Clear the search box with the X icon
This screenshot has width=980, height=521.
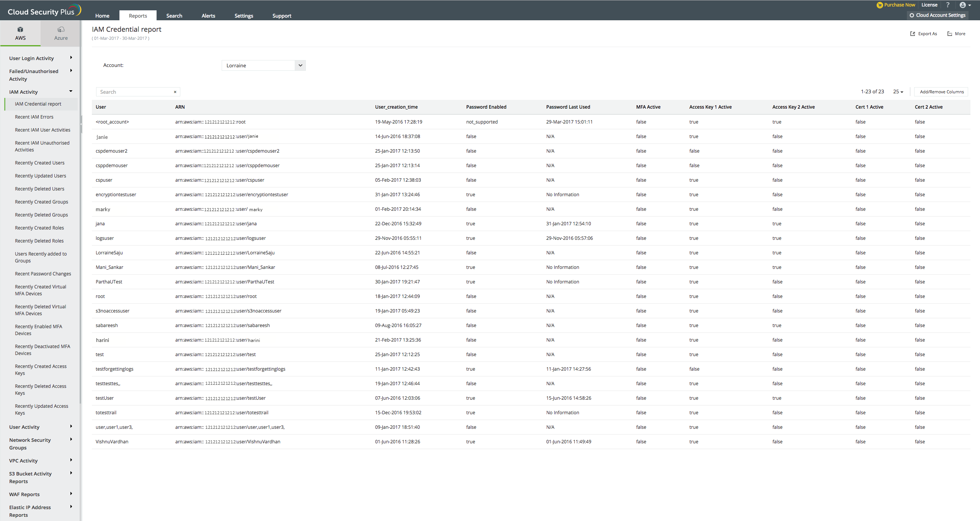pos(175,92)
